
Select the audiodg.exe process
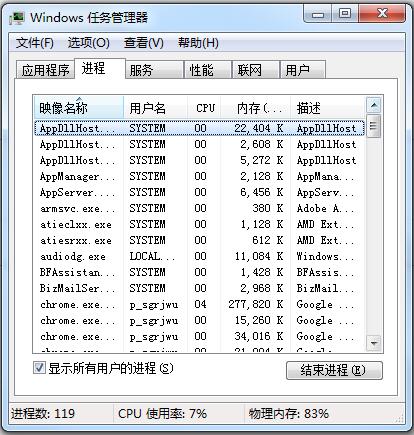click(199, 256)
